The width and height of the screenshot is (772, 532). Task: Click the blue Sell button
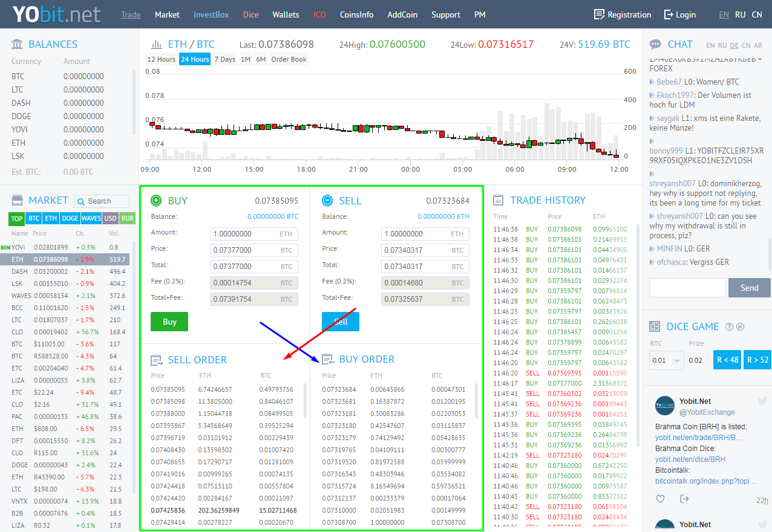point(341,322)
